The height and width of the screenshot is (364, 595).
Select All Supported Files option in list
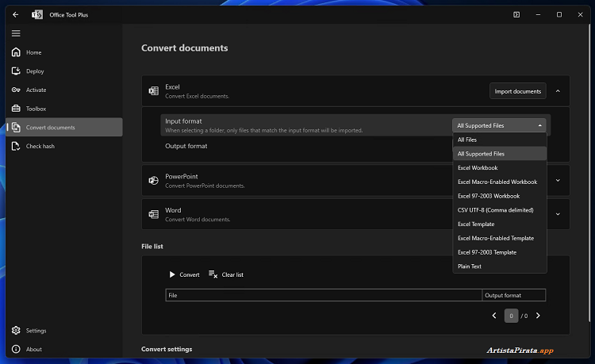(500, 154)
